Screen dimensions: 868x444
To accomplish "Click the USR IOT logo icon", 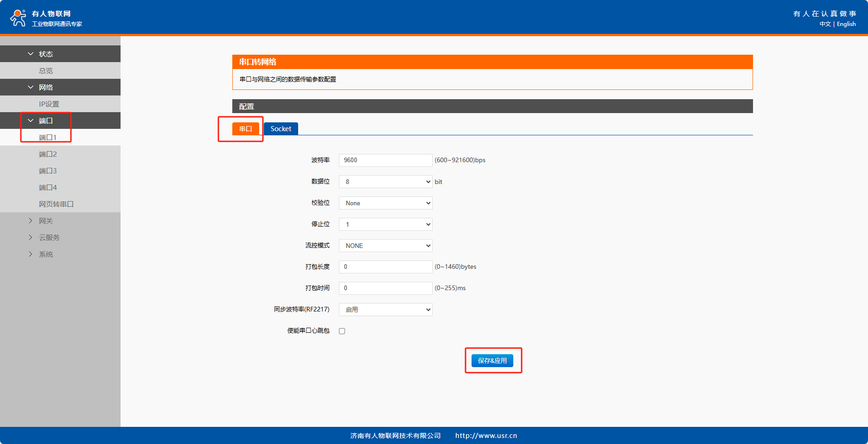I will coord(18,18).
